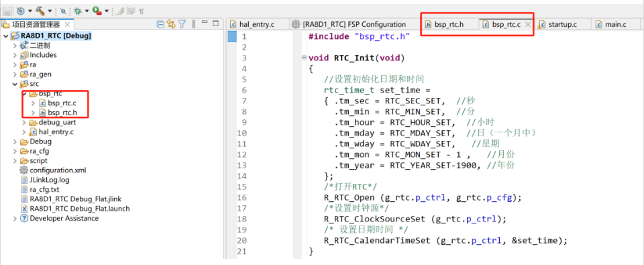Screen dimensions: 644x265
Task: Open the FSP Configuration tab
Action: pyautogui.click(x=349, y=25)
